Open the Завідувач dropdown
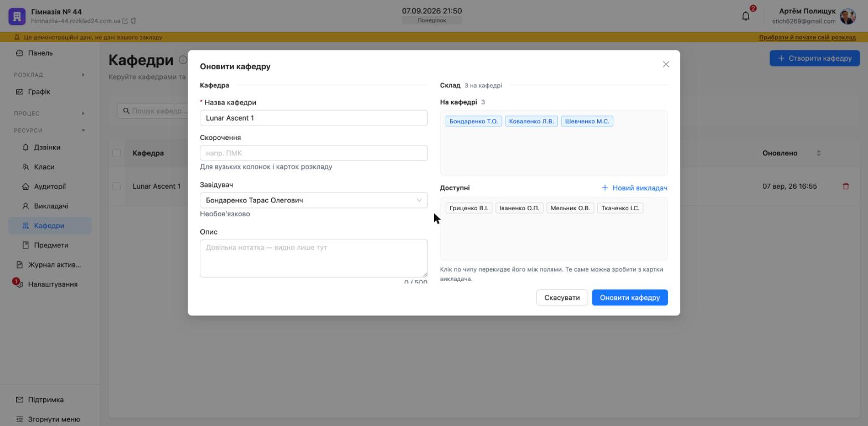The image size is (868, 426). (314, 200)
